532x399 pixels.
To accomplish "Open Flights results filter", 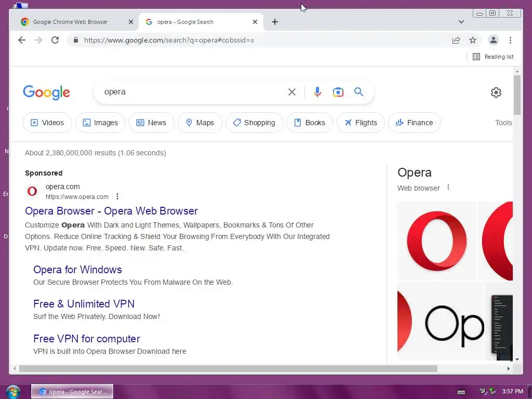I will pyautogui.click(x=361, y=123).
